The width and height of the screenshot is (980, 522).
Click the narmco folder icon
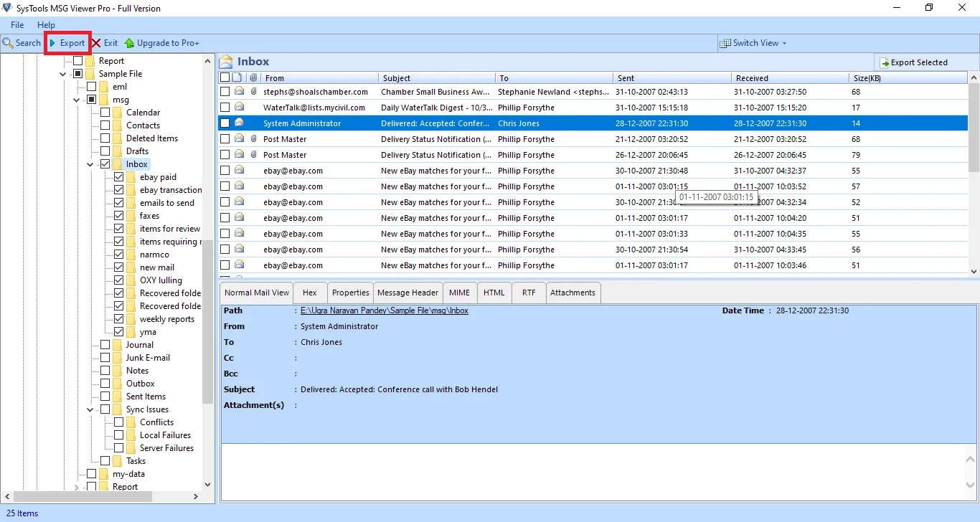tap(131, 255)
